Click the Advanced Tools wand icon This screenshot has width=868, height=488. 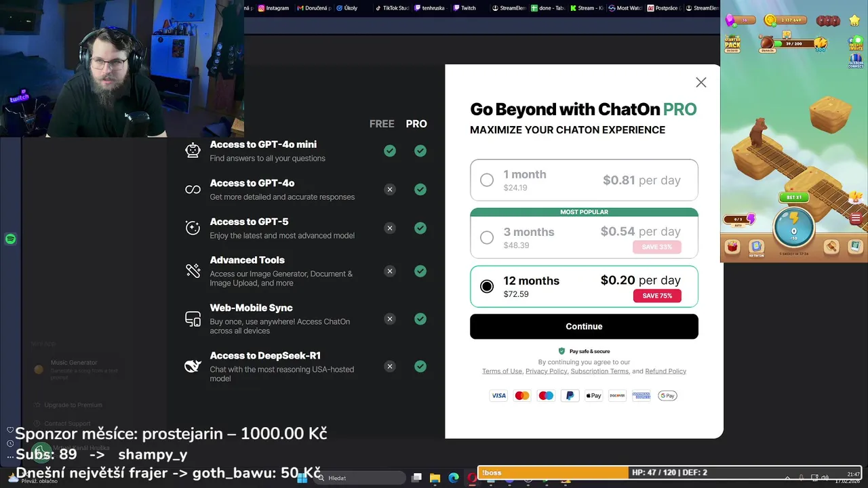pos(193,270)
